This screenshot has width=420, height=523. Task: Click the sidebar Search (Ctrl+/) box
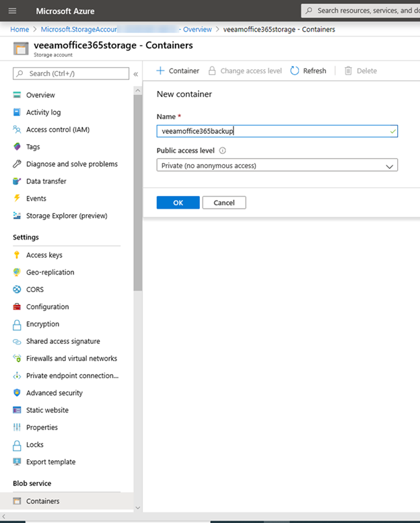pyautogui.click(x=71, y=74)
